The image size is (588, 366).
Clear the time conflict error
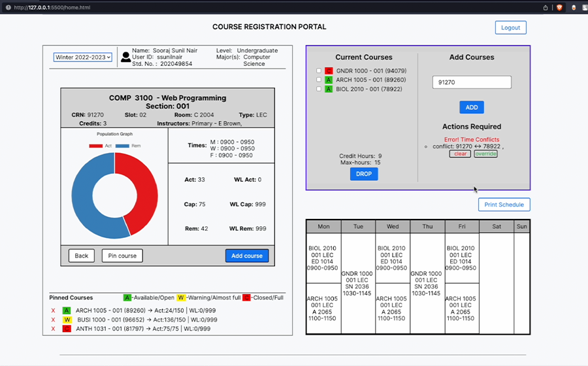coord(460,154)
